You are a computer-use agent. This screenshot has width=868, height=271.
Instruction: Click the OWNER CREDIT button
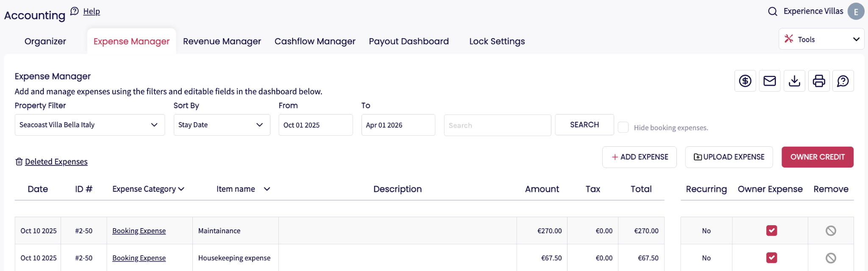coord(817,157)
